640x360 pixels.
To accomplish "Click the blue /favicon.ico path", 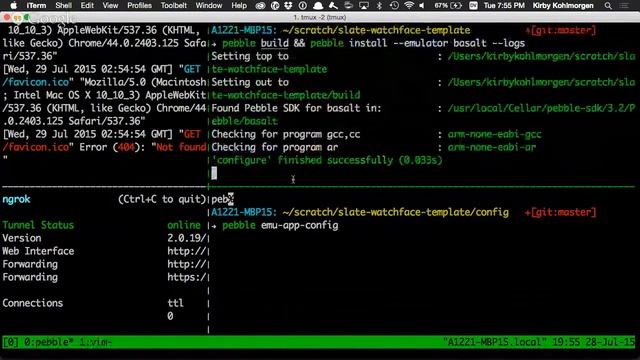I will [36, 82].
